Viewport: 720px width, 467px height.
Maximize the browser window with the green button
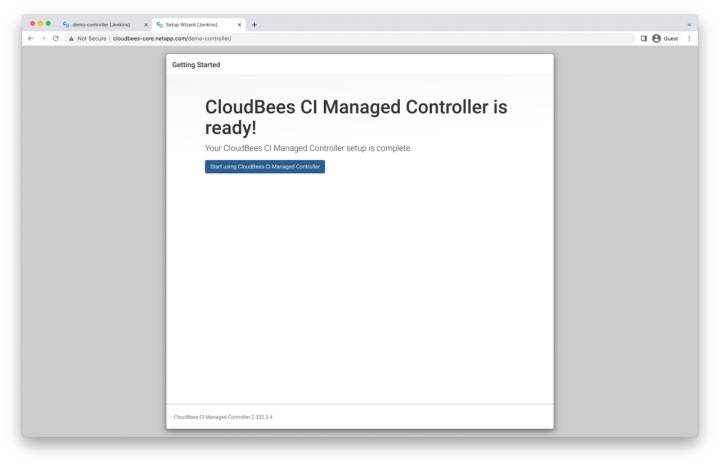click(x=48, y=23)
